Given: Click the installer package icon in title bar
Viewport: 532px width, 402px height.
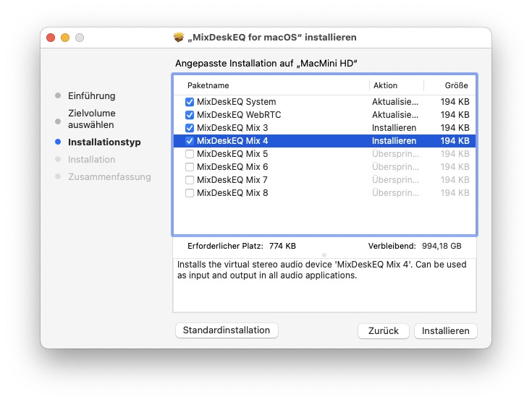Looking at the screenshot, I should click(x=180, y=37).
